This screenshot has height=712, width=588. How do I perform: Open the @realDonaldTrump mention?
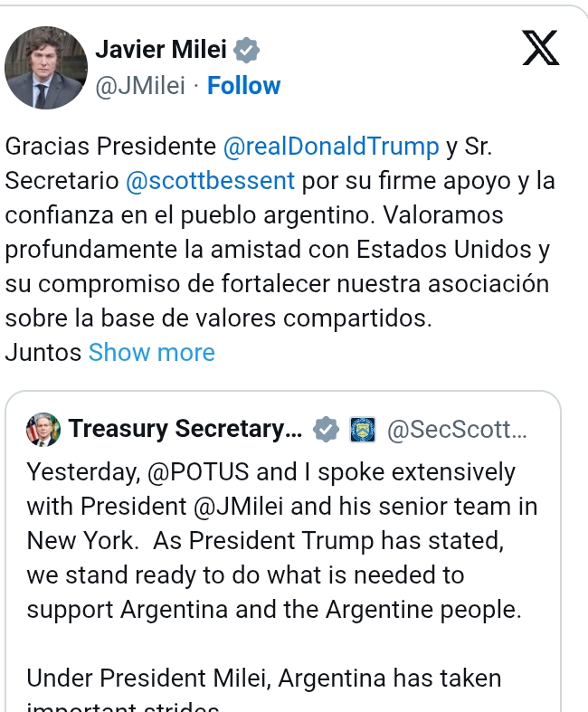pos(331,146)
